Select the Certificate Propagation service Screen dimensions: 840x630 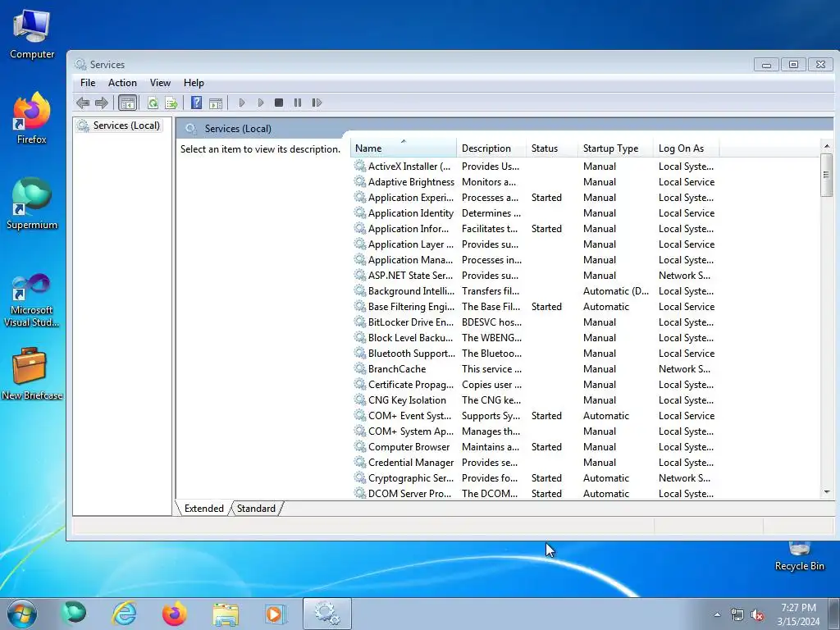click(x=533, y=385)
